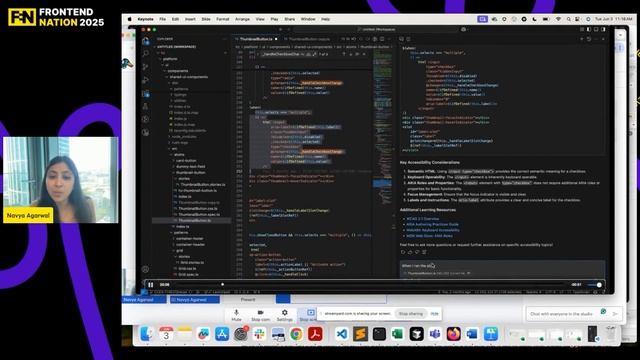Open the VS Code Source Control icon
This screenshot has width=640, height=360.
point(146,67)
